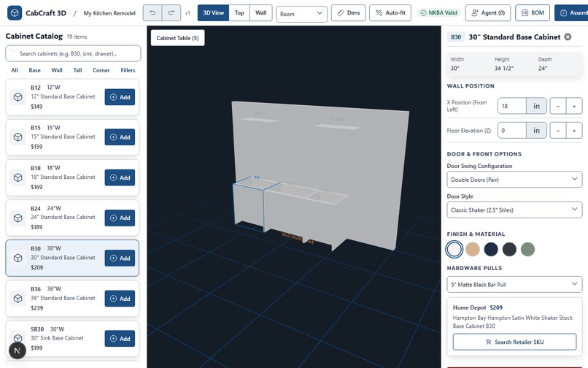Undo the last action
The height and width of the screenshot is (368, 588).
(x=152, y=12)
